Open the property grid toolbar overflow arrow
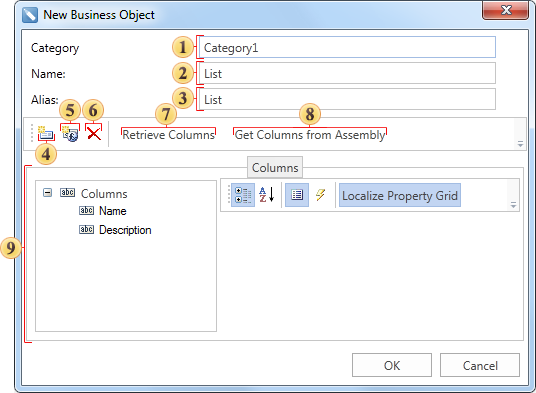Viewport: 536px width, 393px height. tap(513, 205)
